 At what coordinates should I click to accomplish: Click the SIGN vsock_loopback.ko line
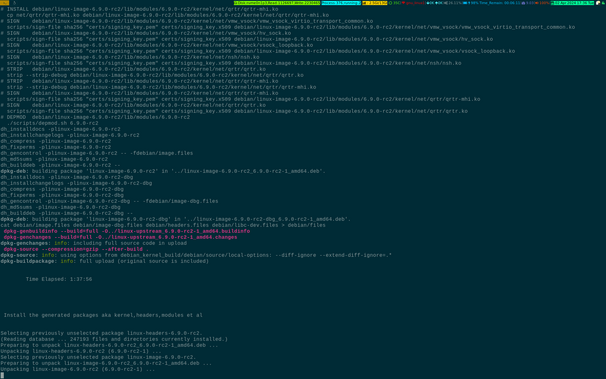[157, 45]
